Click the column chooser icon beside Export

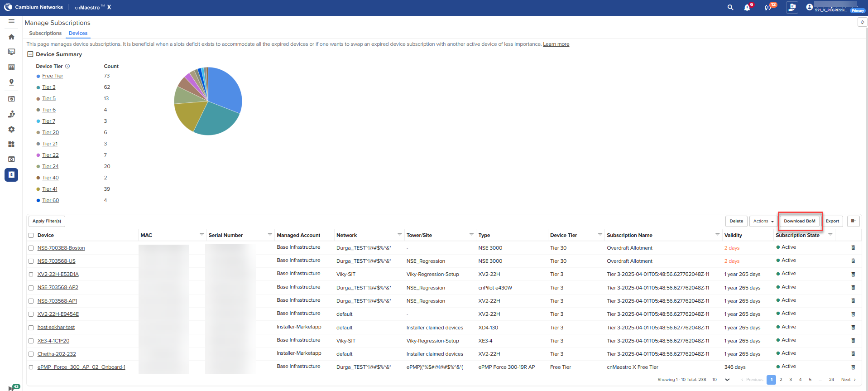(853, 221)
